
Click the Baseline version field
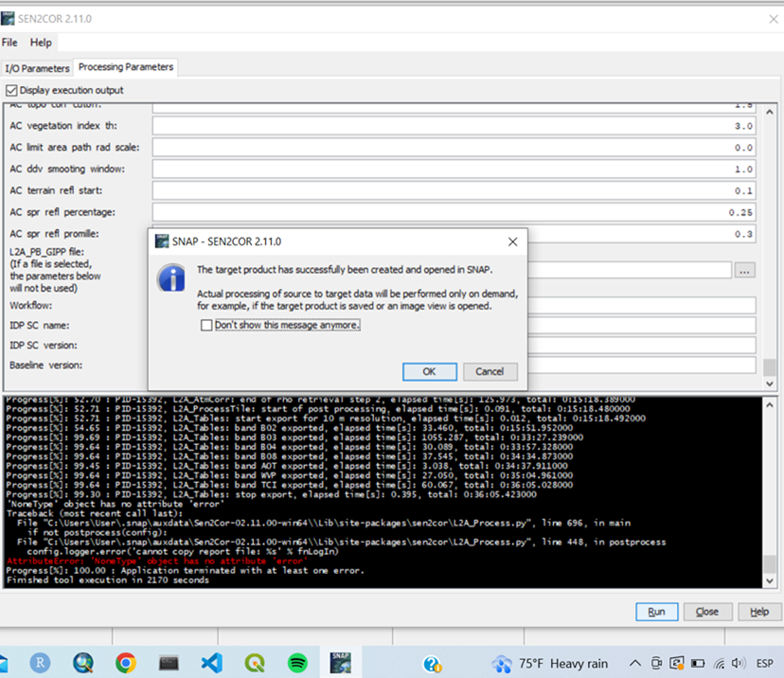[642, 365]
